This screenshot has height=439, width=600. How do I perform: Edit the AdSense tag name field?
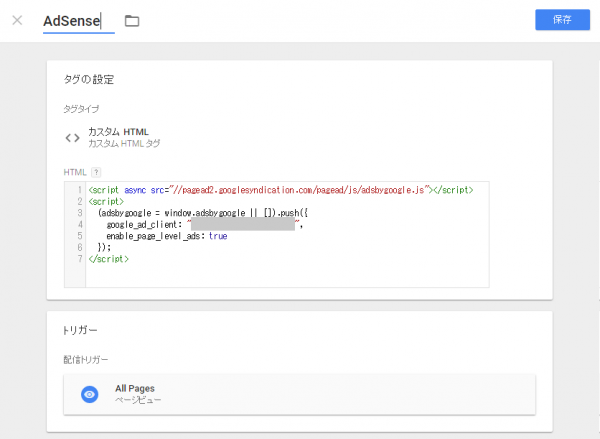tap(78, 21)
